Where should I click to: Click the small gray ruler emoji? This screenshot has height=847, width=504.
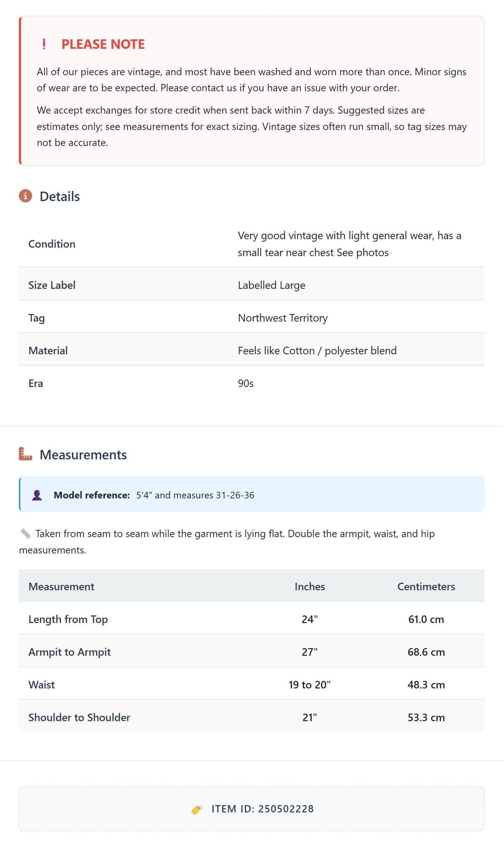point(25,533)
